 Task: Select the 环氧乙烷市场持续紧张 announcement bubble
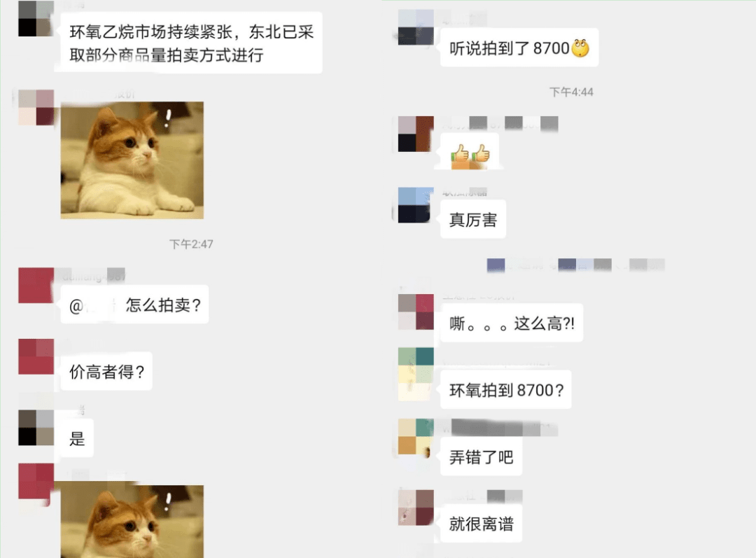coord(191,43)
